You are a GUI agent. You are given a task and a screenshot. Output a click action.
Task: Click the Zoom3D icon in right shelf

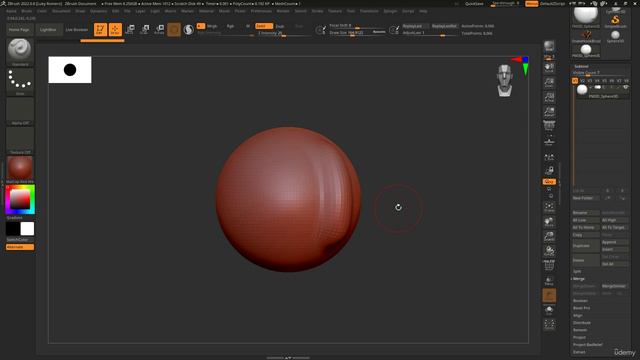(x=549, y=236)
